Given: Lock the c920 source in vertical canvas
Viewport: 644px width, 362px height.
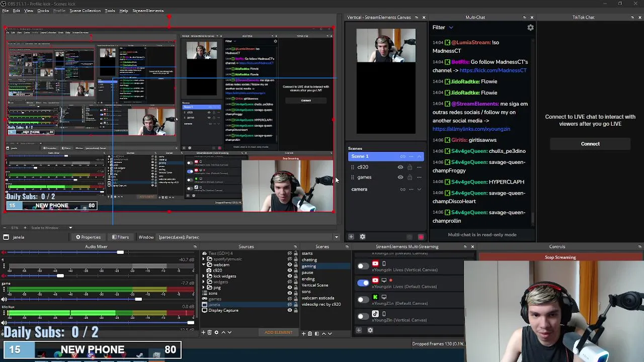Looking at the screenshot, I should [x=410, y=167].
